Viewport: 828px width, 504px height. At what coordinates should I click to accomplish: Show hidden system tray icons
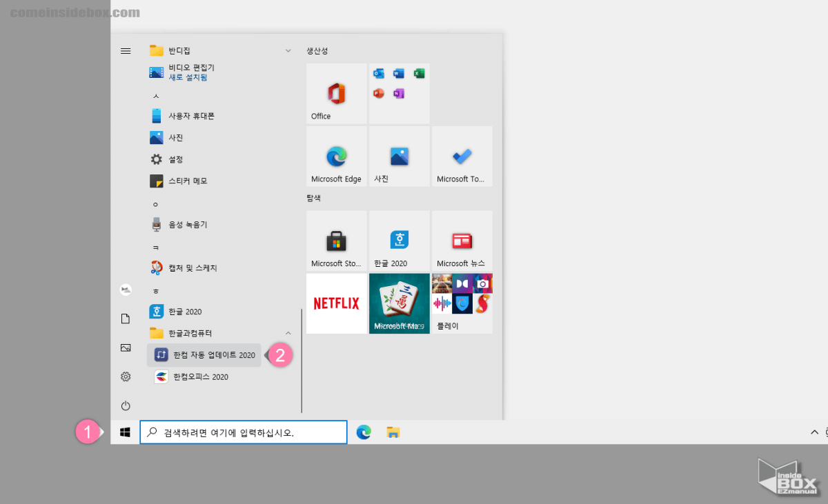click(x=814, y=432)
